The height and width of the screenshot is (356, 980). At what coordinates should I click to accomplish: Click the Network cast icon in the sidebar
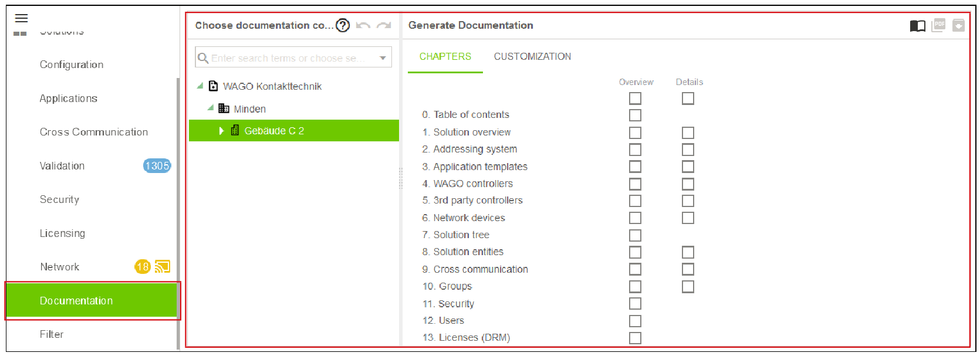[163, 267]
